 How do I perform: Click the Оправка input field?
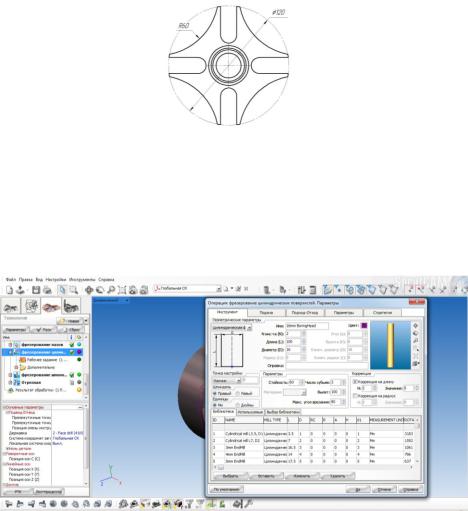326,366
